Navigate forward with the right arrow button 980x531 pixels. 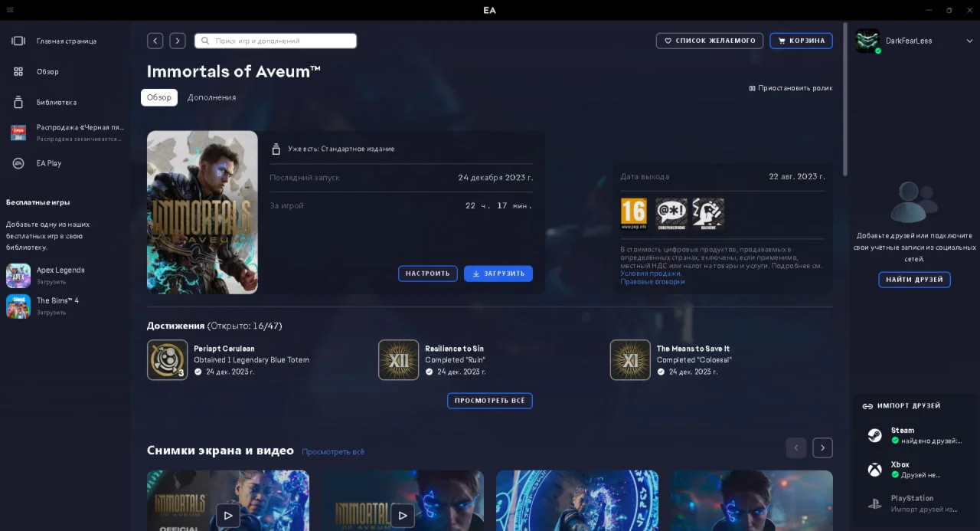(178, 41)
